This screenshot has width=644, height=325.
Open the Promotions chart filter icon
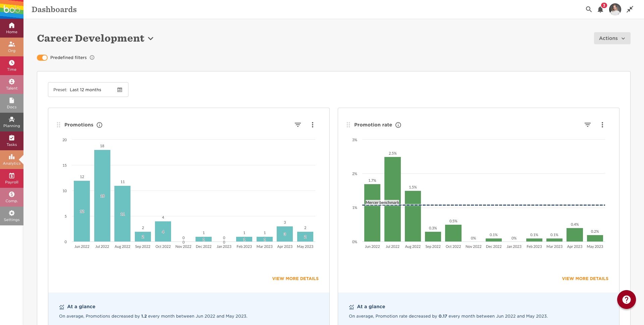[x=298, y=125]
